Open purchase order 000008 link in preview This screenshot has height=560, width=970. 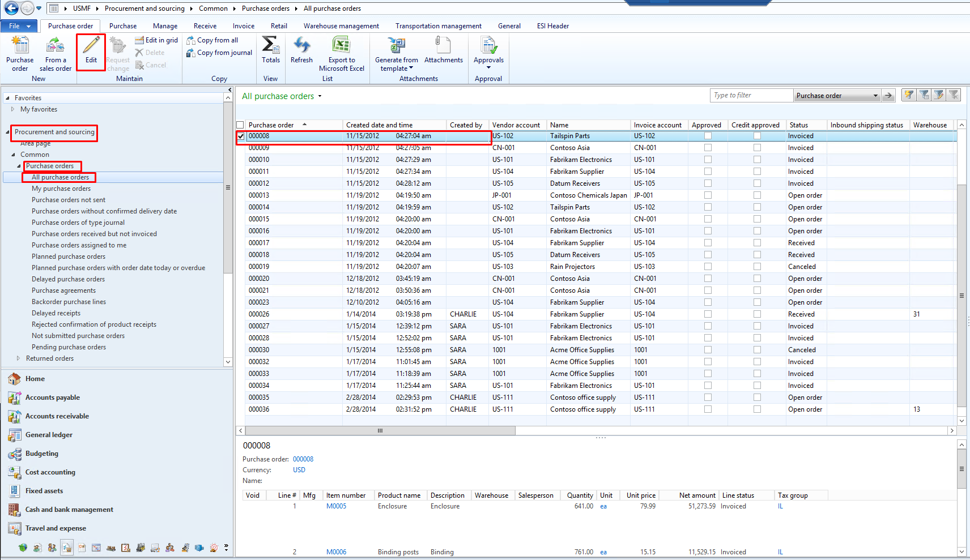303,459
